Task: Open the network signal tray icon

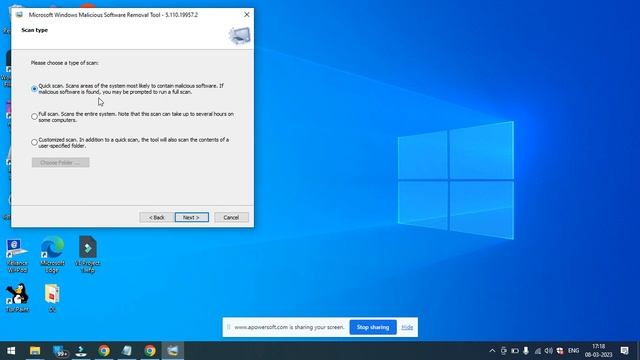Action: point(538,351)
